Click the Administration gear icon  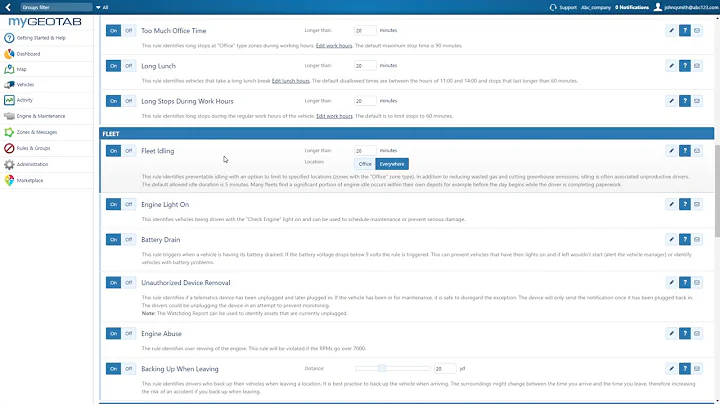(x=9, y=164)
